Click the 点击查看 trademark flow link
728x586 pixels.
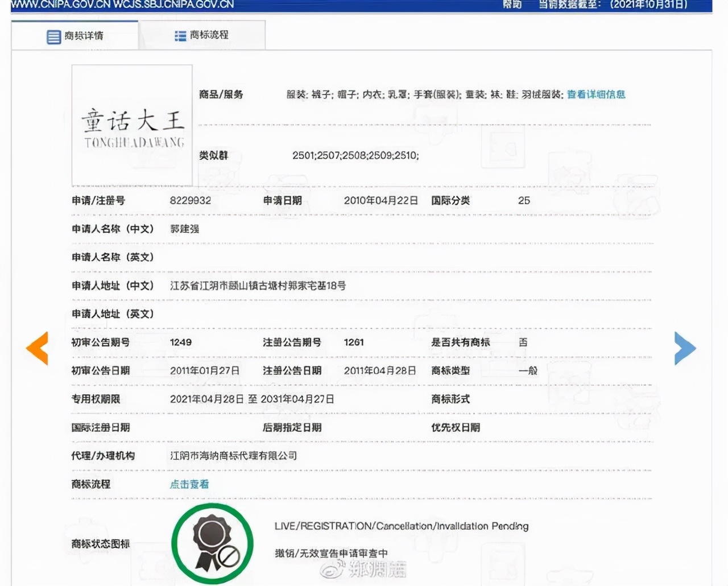point(189,484)
